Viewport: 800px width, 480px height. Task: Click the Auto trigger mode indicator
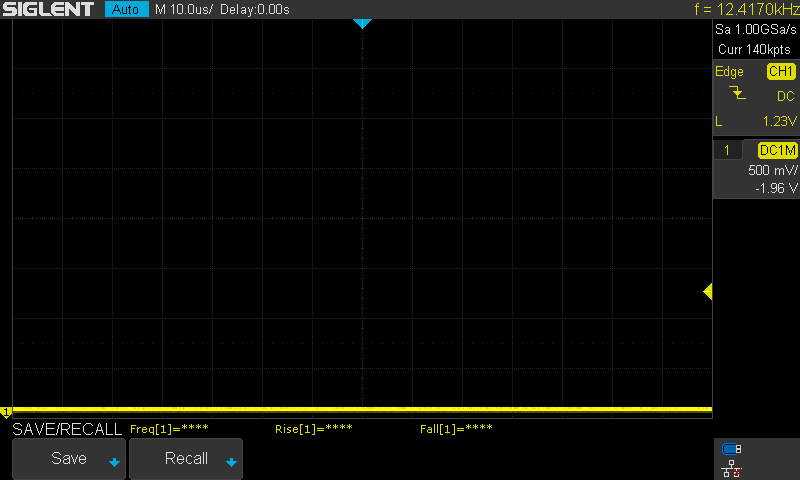point(127,9)
